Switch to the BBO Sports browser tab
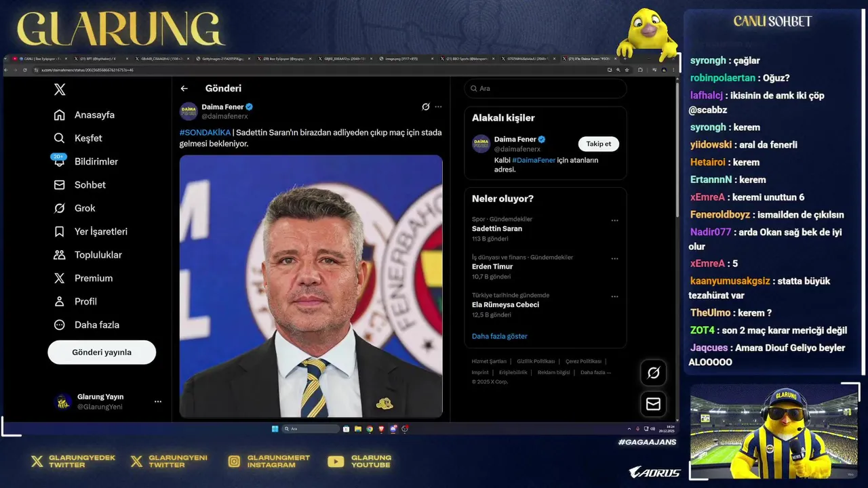 (465, 59)
